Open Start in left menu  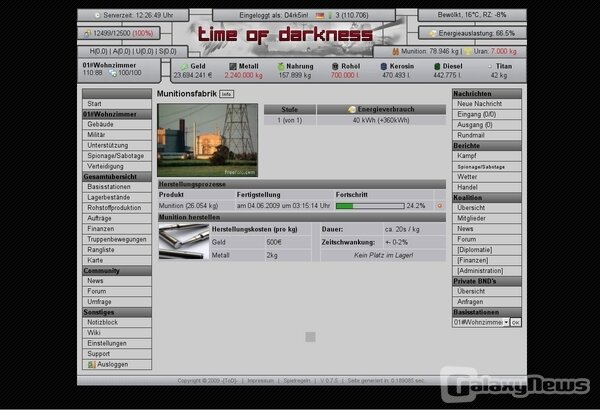(x=117, y=104)
